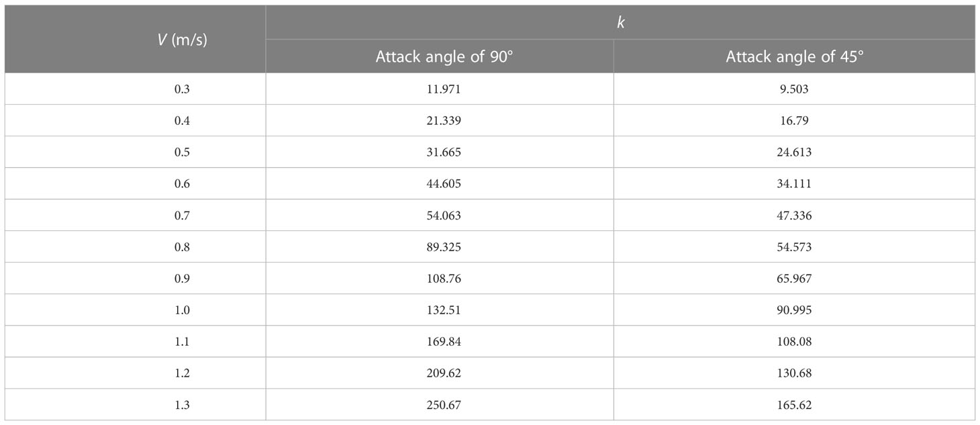Select the cell showing 16.79
Viewport: 980px width, 425px height.
click(x=795, y=120)
